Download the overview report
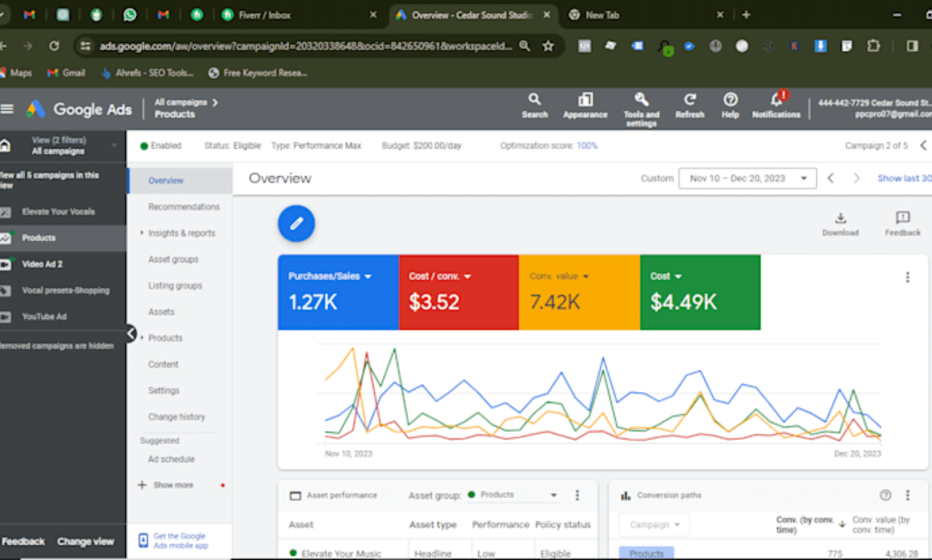This screenshot has height=560, width=932. pyautogui.click(x=840, y=222)
